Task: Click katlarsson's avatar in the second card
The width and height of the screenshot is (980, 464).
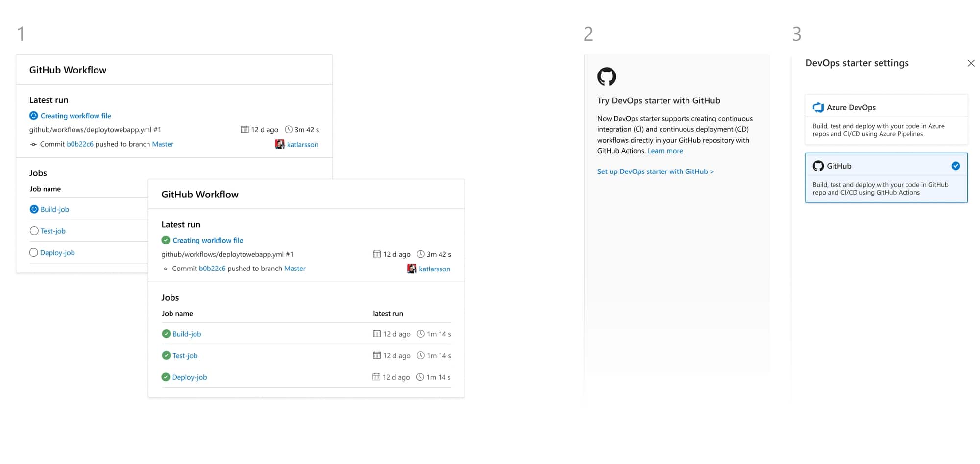Action: click(x=412, y=269)
